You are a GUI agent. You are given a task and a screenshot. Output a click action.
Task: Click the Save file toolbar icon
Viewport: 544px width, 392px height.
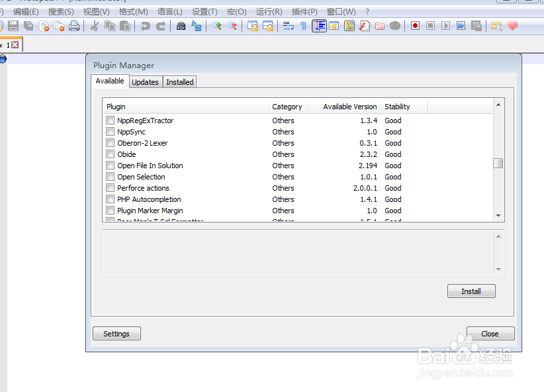coord(13,26)
